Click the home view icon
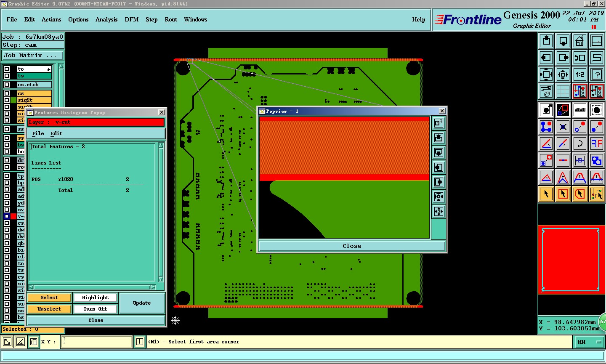Image resolution: width=606 pixels, height=364 pixels. [580, 41]
